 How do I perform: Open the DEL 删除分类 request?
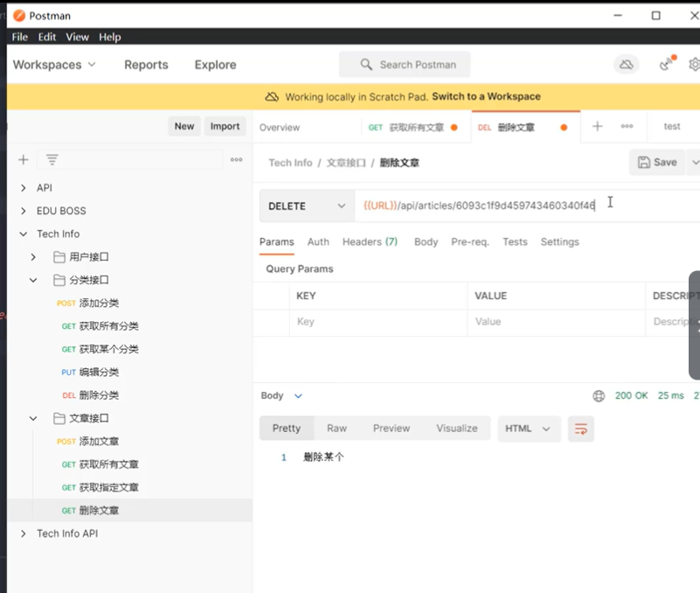[x=90, y=395]
